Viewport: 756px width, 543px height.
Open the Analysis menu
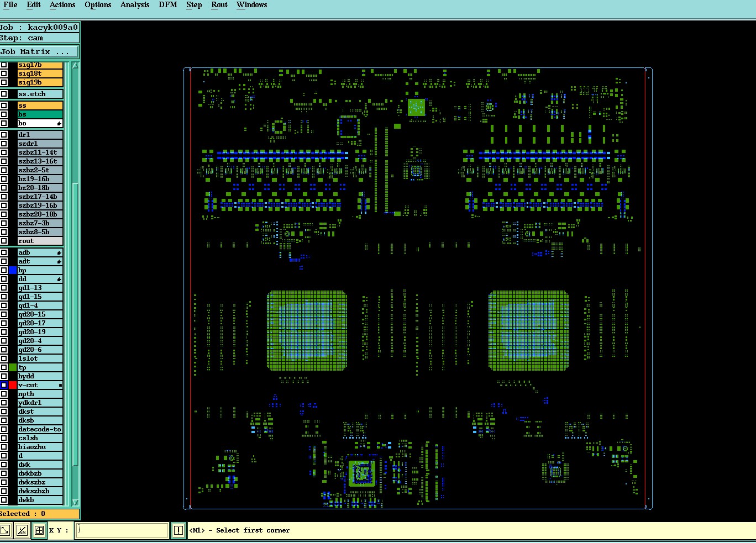(x=135, y=4)
